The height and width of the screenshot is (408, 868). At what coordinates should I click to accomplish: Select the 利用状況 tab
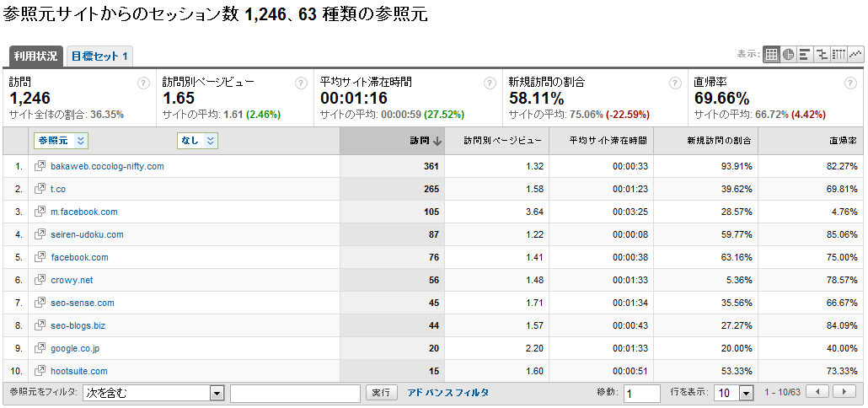click(x=35, y=56)
